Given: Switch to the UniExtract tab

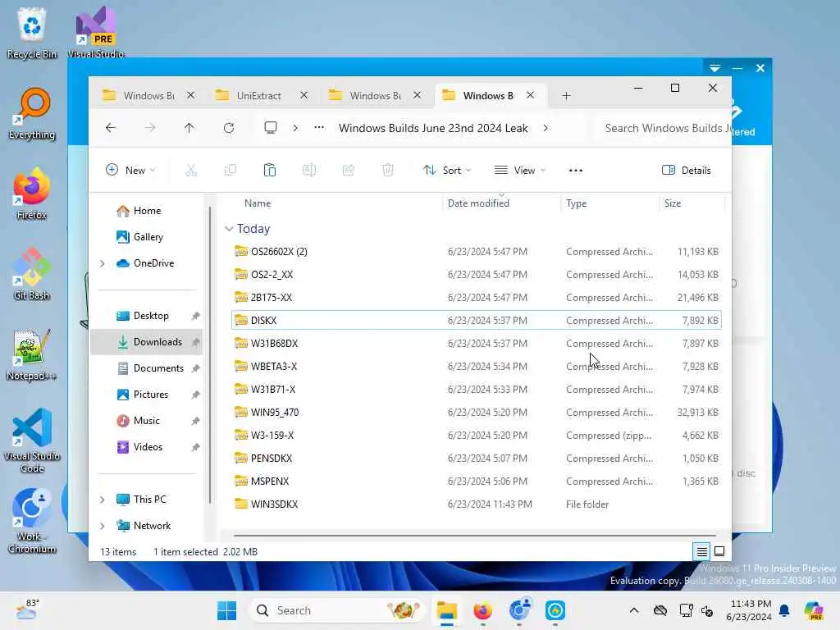Looking at the screenshot, I should click(258, 96).
